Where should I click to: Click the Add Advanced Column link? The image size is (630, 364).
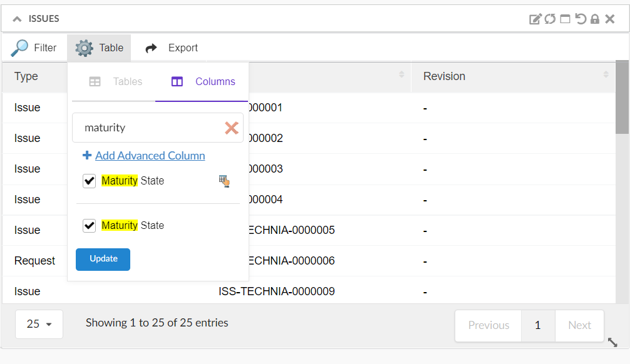coord(150,155)
